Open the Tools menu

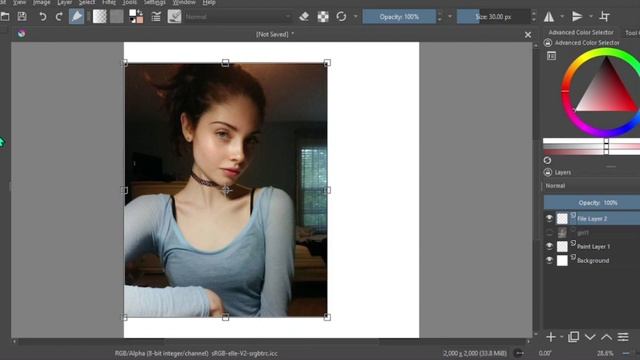[x=129, y=2]
